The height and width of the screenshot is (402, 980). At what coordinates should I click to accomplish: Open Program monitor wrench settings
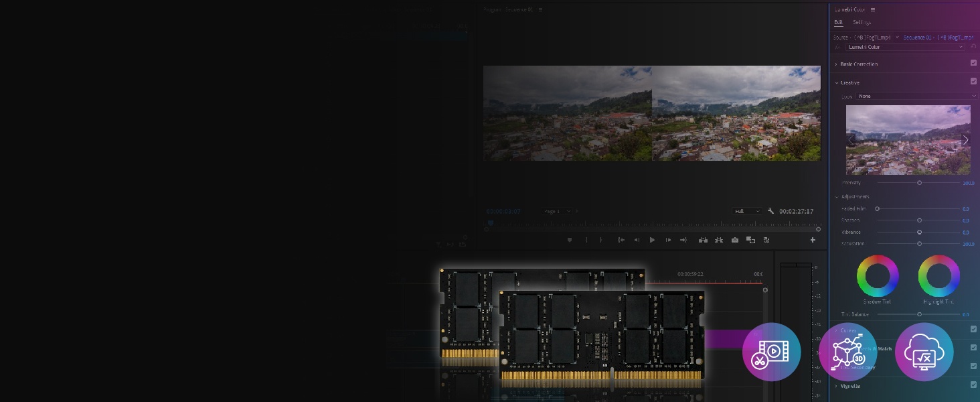771,211
